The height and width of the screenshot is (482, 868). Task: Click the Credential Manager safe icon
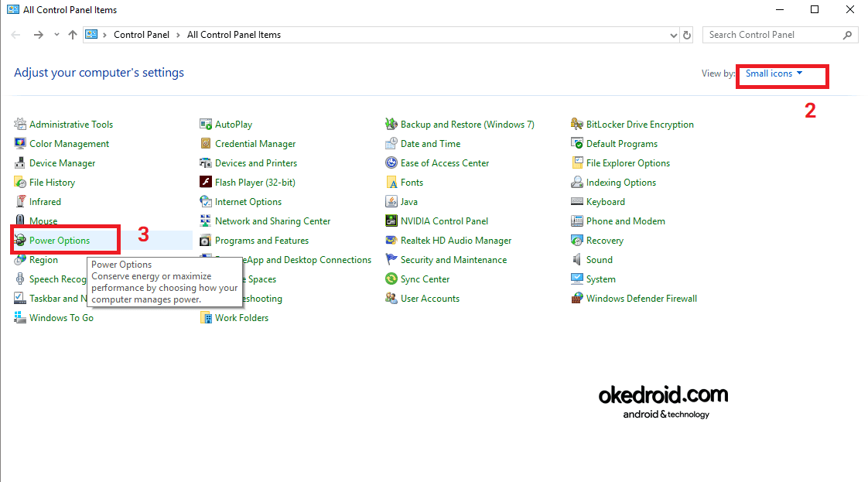pyautogui.click(x=206, y=143)
